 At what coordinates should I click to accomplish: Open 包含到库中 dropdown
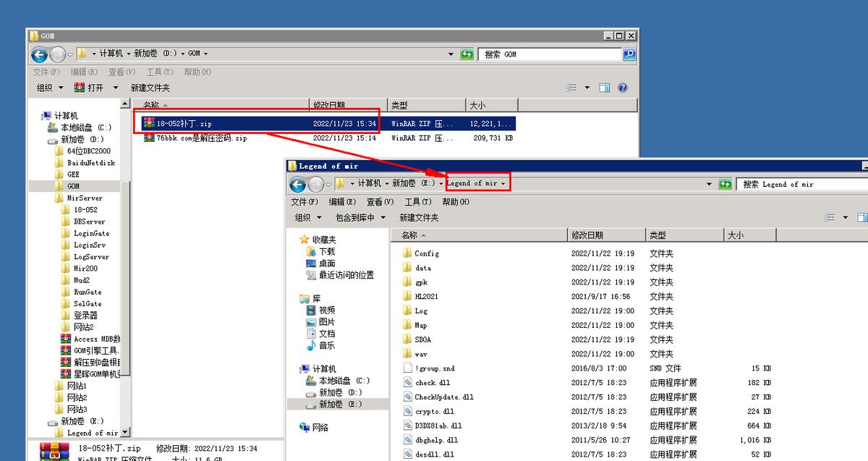(x=359, y=217)
